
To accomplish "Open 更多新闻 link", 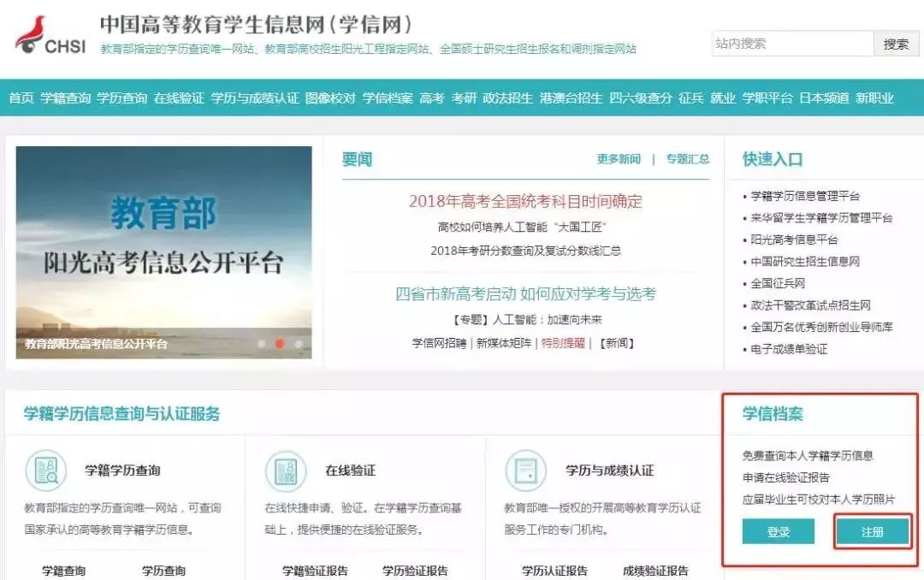I will [619, 159].
